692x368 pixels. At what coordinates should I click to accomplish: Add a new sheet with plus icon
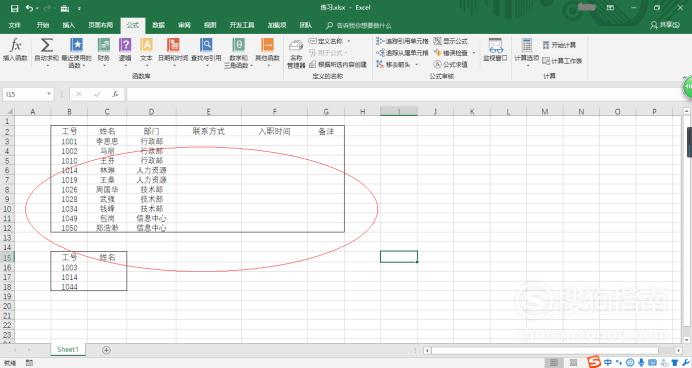click(106, 350)
